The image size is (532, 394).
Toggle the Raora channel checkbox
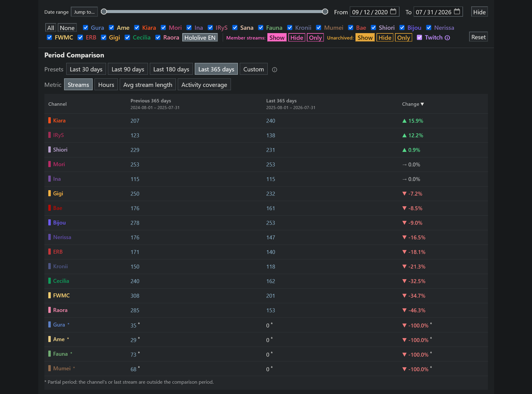click(158, 37)
